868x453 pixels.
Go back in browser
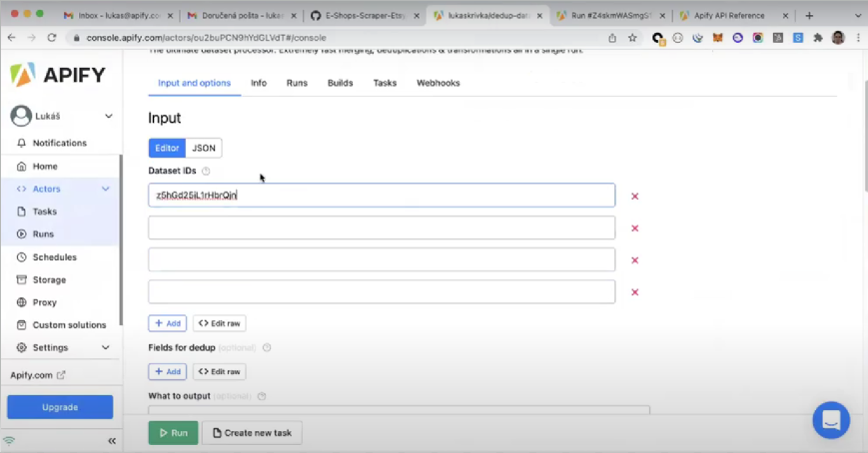pos(12,38)
